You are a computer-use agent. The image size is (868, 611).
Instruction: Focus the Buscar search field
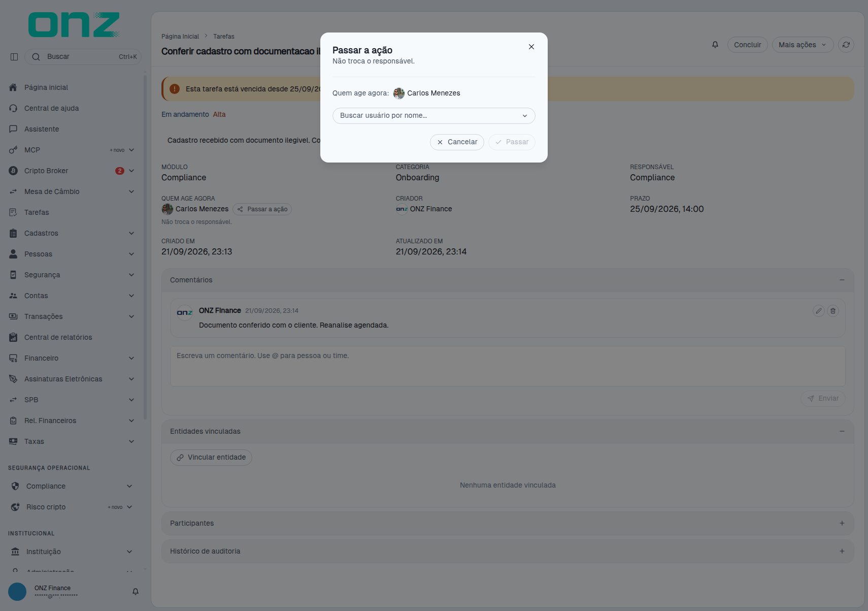click(x=83, y=57)
